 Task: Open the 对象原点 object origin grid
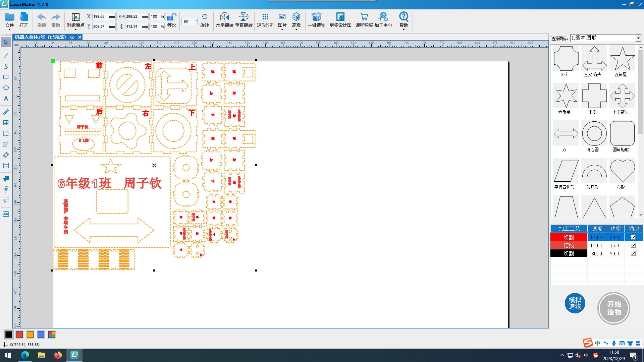(x=76, y=20)
